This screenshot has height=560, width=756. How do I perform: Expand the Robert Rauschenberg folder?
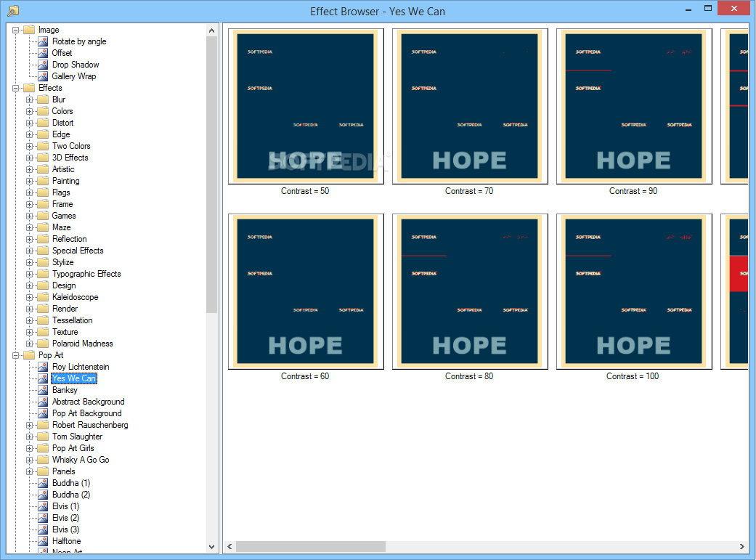[29, 426]
